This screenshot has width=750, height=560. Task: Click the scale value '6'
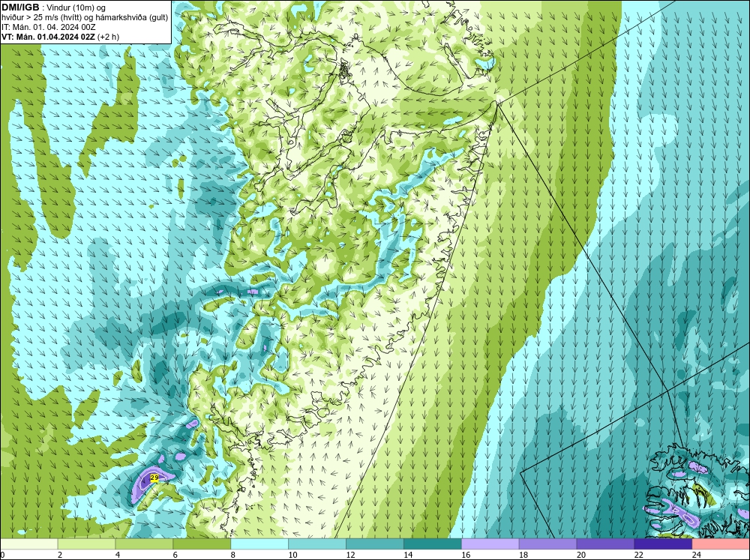pos(175,555)
